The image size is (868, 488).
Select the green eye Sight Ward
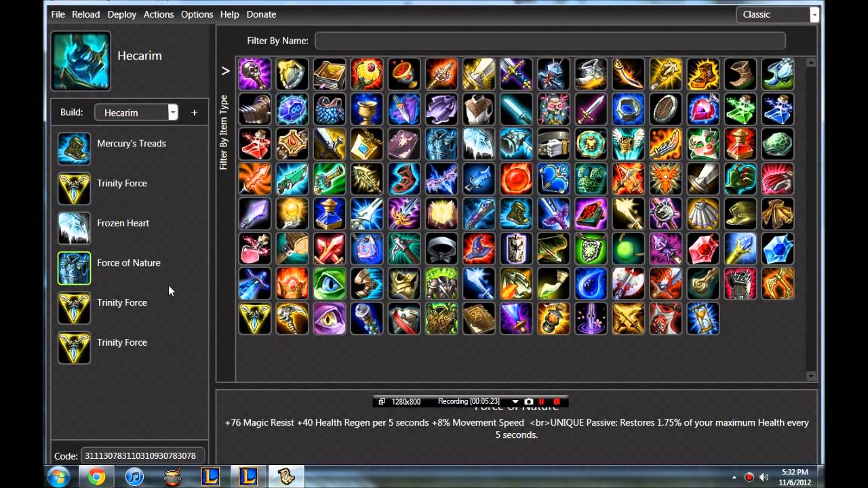click(x=330, y=283)
